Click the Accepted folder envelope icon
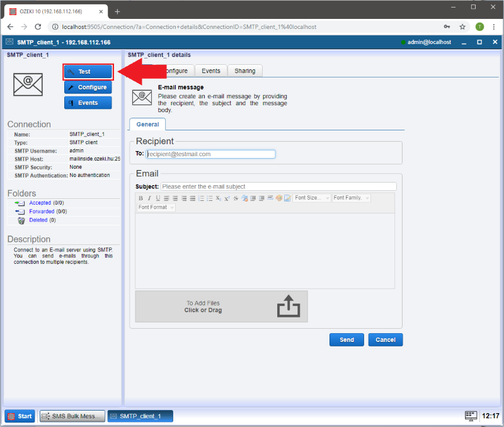The image size is (504, 427). [20, 203]
